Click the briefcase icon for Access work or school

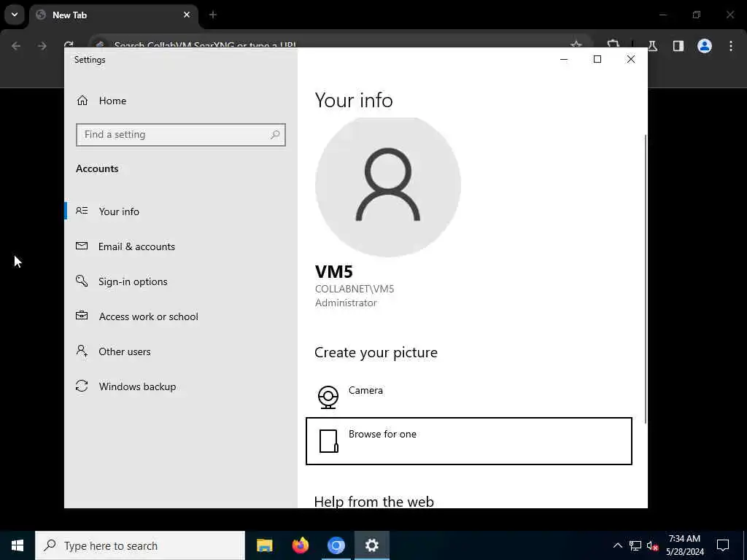tap(82, 316)
